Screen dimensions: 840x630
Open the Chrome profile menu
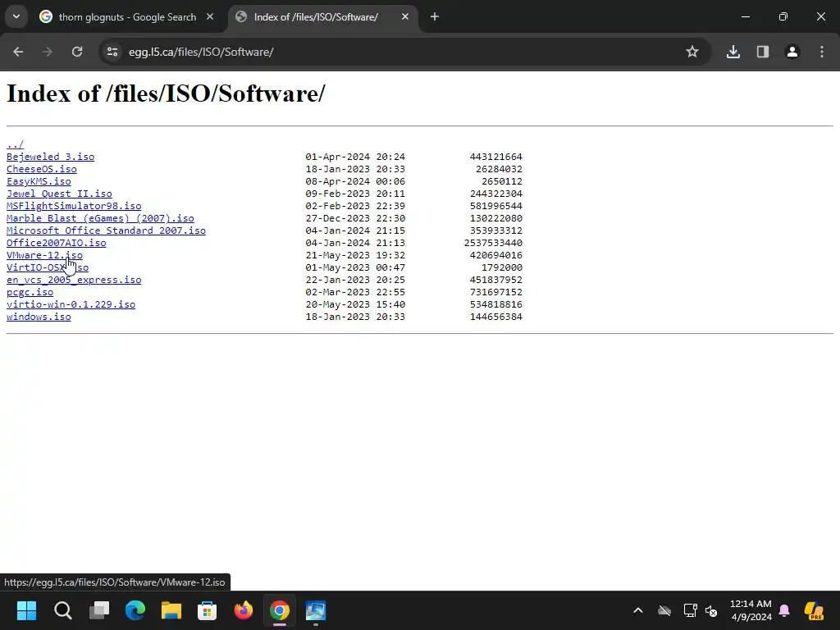(792, 52)
